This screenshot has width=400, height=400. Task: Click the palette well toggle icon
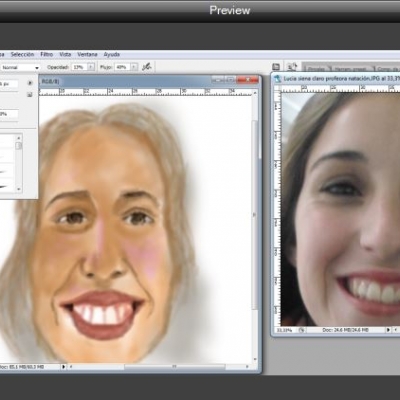tap(276, 67)
